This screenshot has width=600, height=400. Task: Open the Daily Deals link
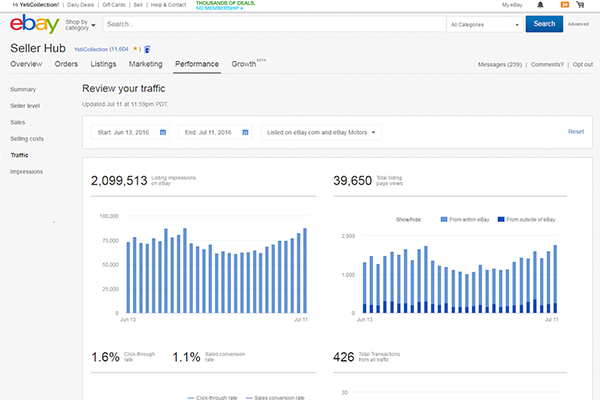coord(80,5)
